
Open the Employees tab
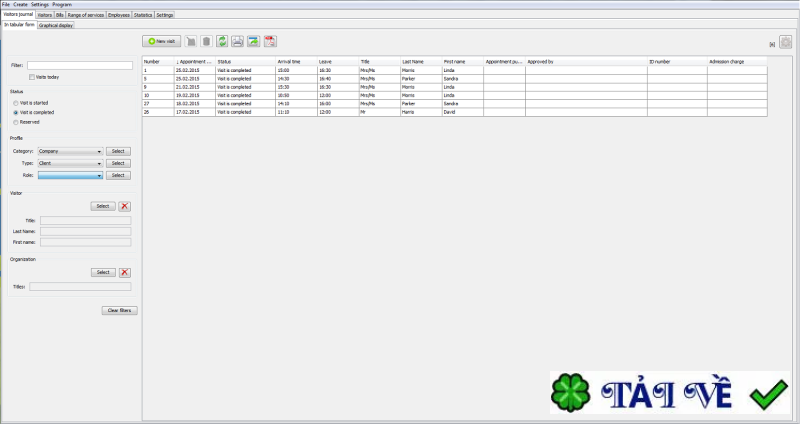[x=119, y=15]
